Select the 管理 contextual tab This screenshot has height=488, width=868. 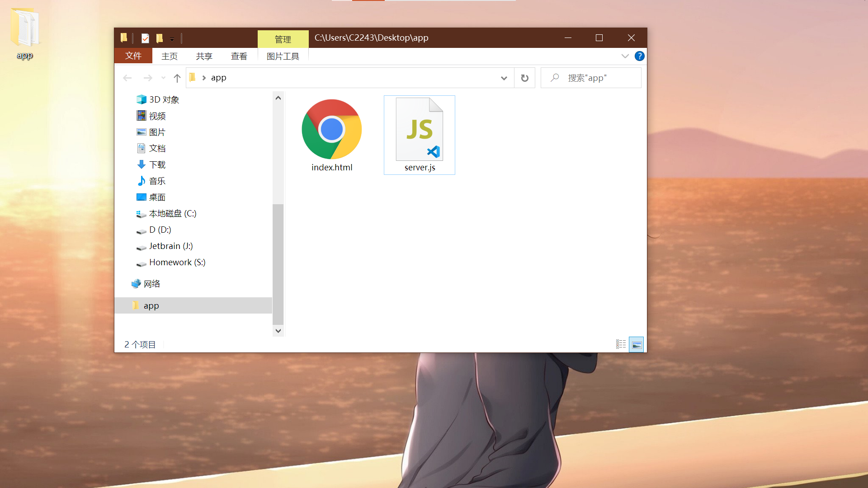283,39
